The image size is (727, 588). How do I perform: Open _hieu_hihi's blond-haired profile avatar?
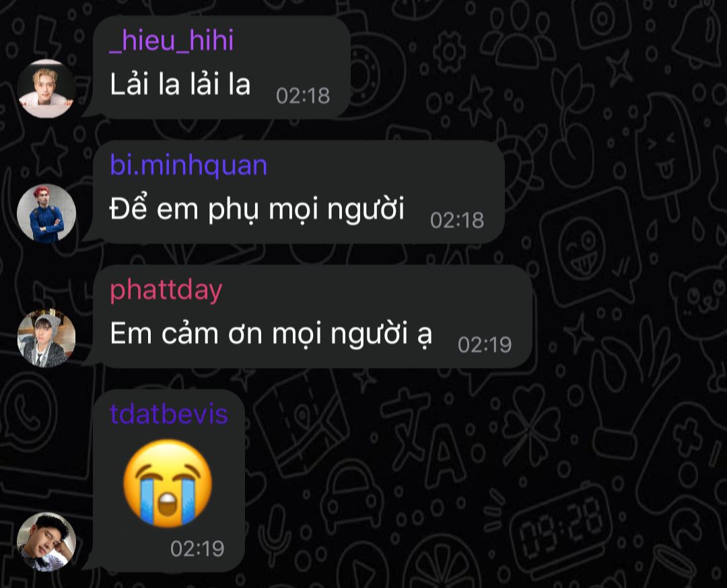pos(46,89)
